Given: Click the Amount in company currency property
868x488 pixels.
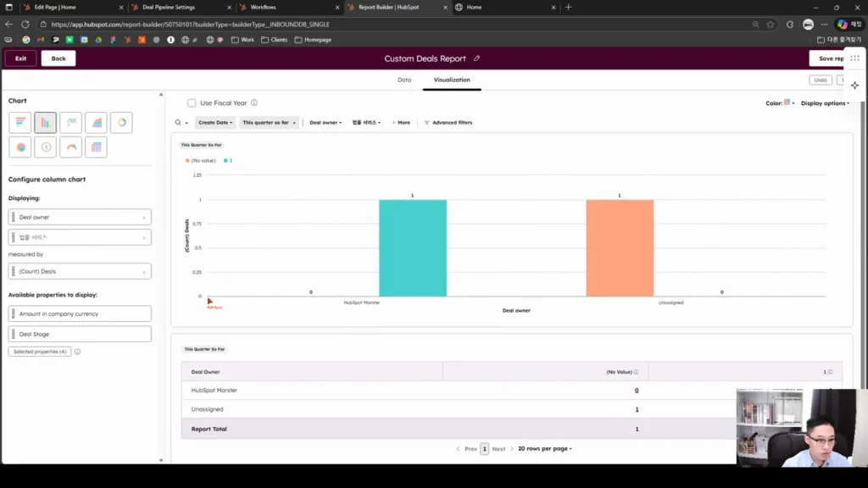Looking at the screenshot, I should coord(80,313).
